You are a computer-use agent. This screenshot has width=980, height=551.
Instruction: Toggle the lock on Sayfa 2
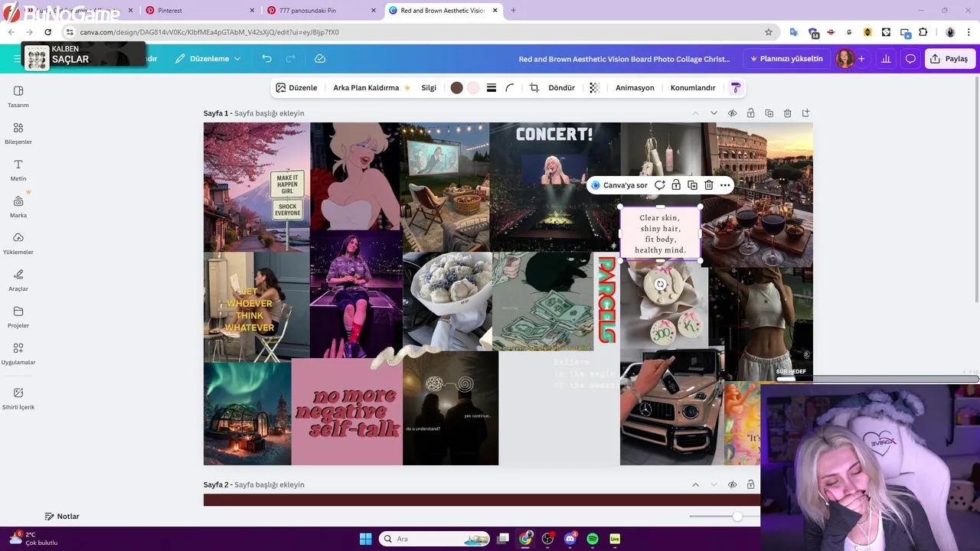coord(750,484)
